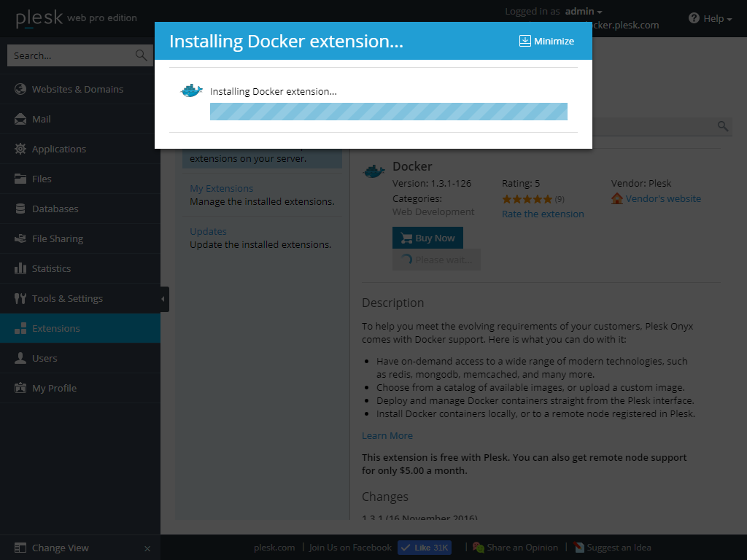Open the Applications menu item
Screen dimensions: 747x560
tap(80, 149)
